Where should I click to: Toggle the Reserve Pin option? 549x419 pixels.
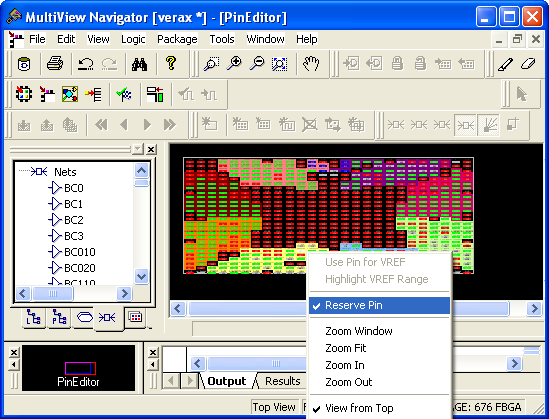pos(379,305)
